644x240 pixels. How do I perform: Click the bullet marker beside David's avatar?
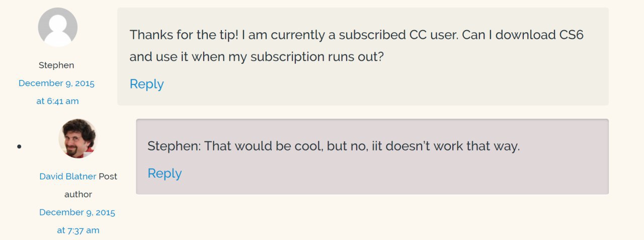coord(19,146)
